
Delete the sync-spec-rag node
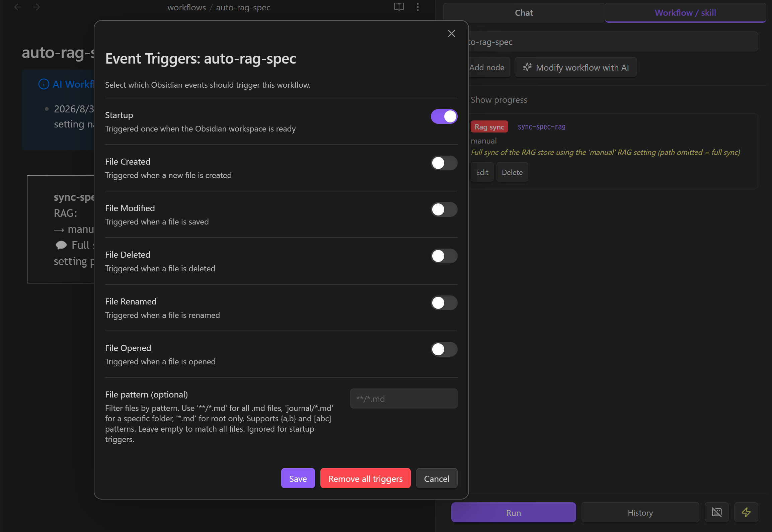pos(512,172)
